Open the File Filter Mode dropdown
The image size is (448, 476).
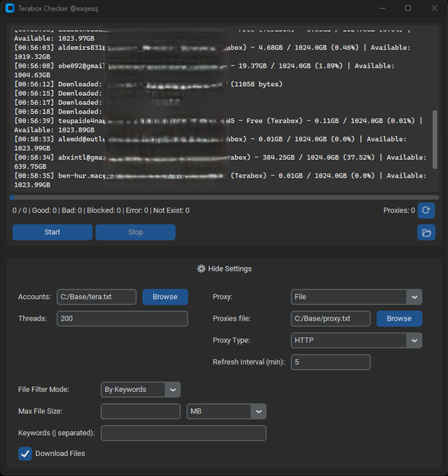[141, 389]
